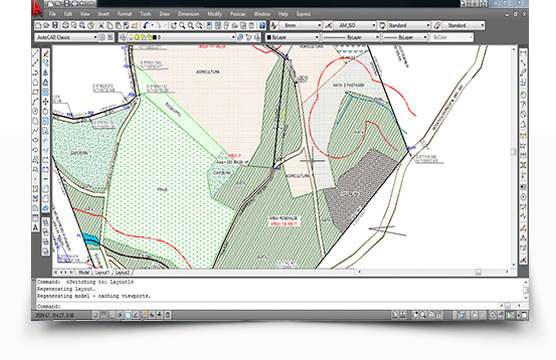Open the Modify menu

pyautogui.click(x=214, y=14)
